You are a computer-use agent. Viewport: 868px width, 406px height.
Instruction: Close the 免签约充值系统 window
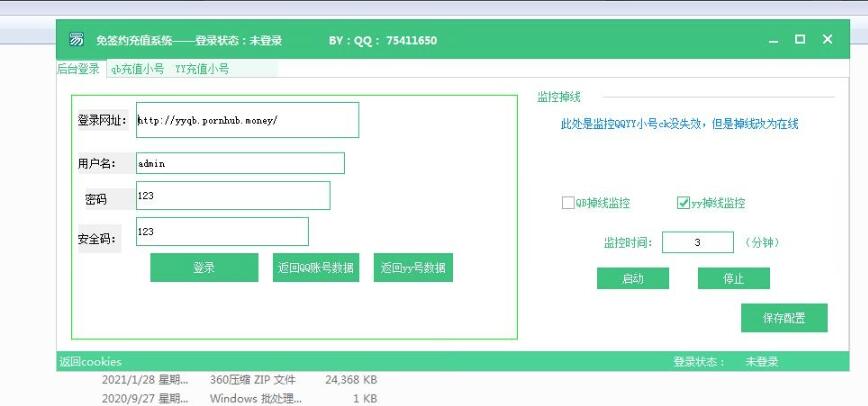(827, 39)
